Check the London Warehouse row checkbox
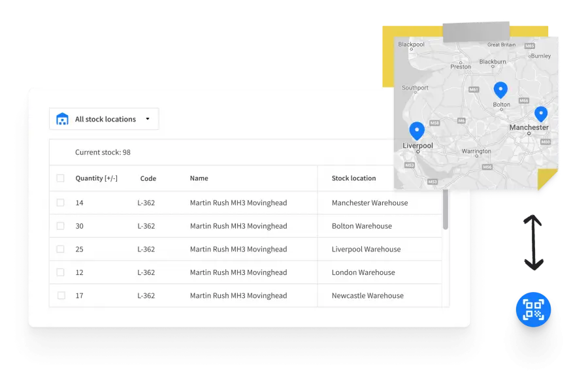 click(x=61, y=272)
